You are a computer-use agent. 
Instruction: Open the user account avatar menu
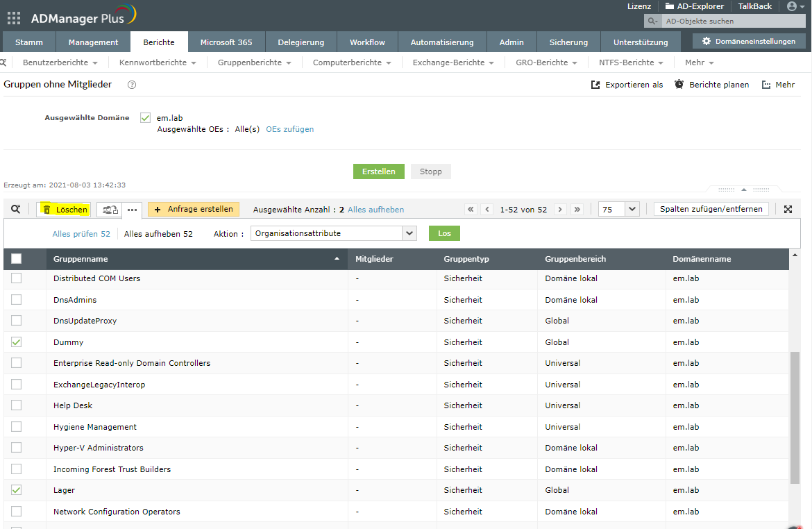tap(795, 6)
